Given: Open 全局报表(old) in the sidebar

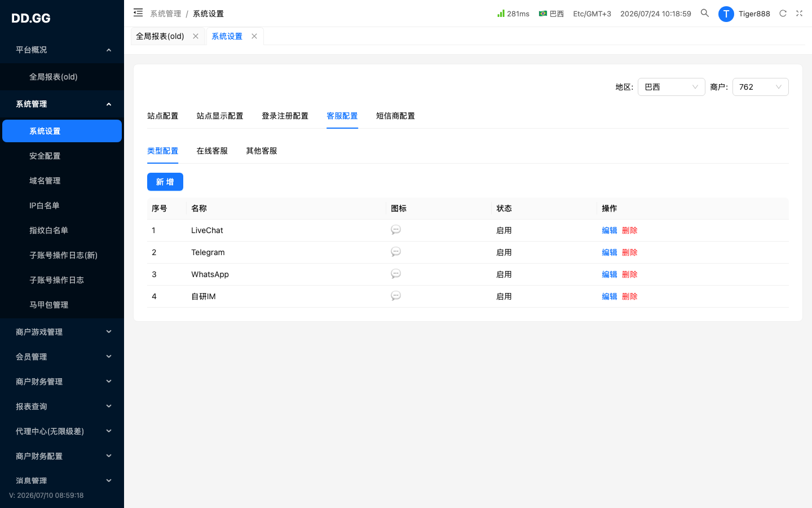Looking at the screenshot, I should pyautogui.click(x=62, y=77).
